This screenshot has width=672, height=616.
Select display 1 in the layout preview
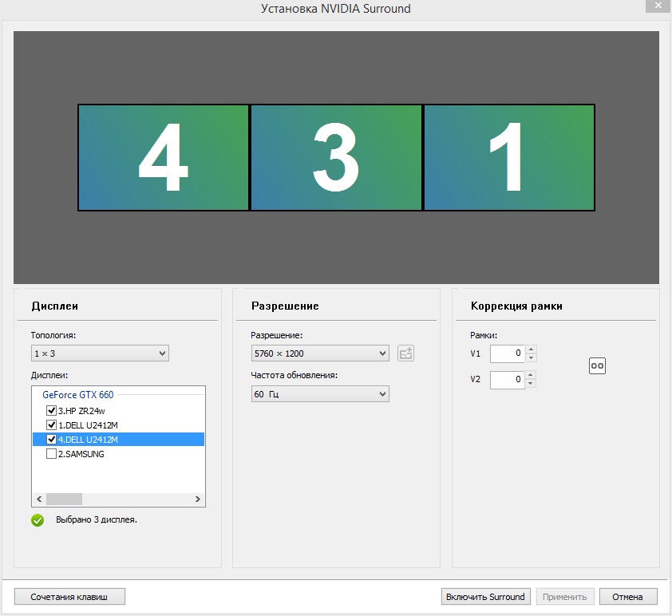point(509,158)
